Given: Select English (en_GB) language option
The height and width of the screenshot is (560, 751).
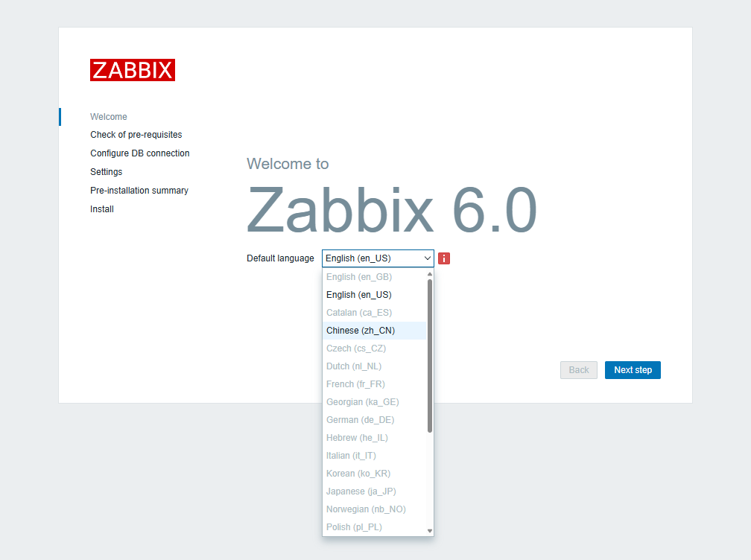Looking at the screenshot, I should coord(358,276).
